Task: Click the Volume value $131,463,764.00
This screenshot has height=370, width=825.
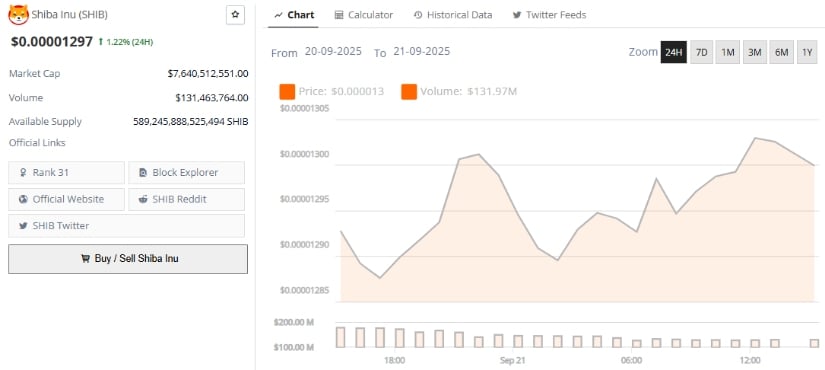Action: (x=212, y=98)
